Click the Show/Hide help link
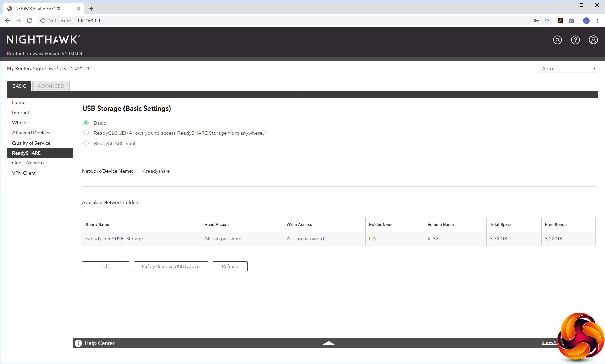Viewport: 605px width, 364px height. pos(550,342)
